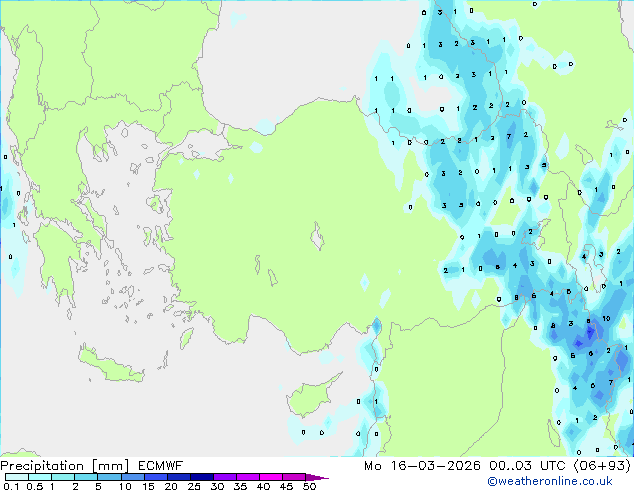This screenshot has height=490, width=634.
Task: Click the legend label '25'
Action: [194, 486]
